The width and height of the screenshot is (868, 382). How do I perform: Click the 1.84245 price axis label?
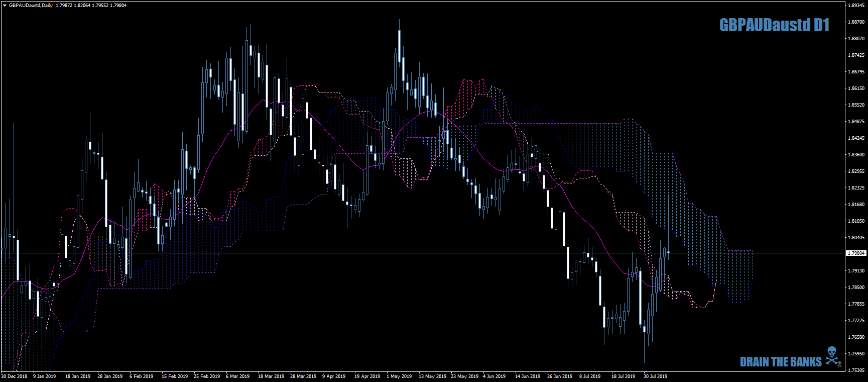(856, 138)
